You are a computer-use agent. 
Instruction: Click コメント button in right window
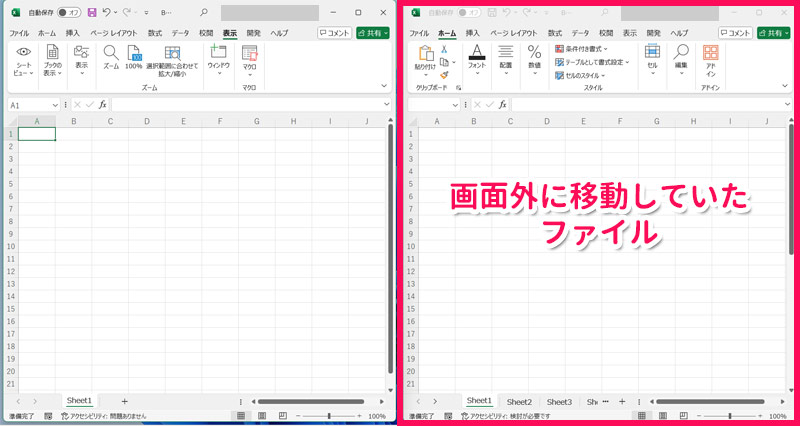735,33
